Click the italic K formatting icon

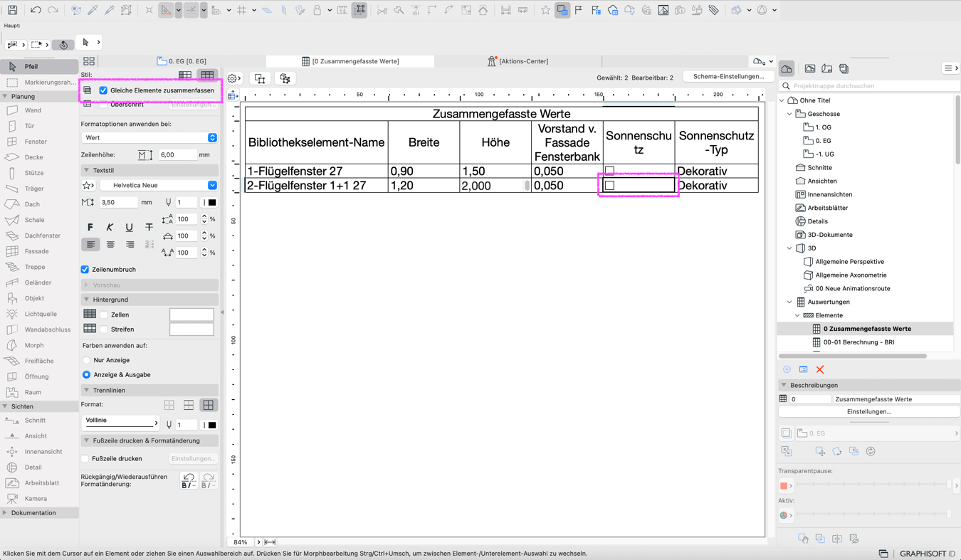pos(110,227)
